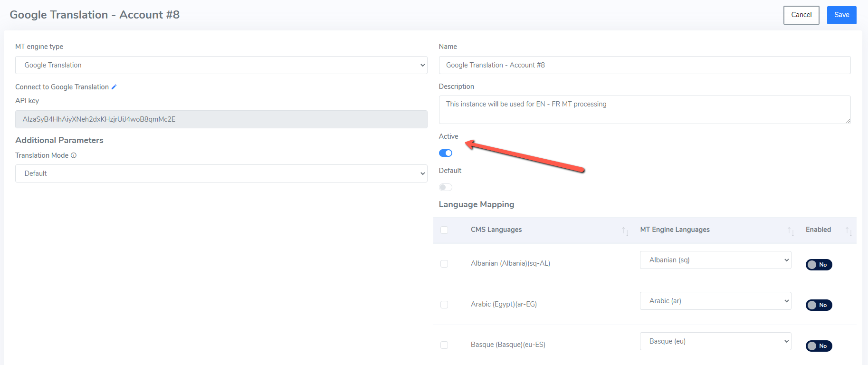Check the select-all checkbox in Language Mapping header
The image size is (868, 365).
point(444,230)
